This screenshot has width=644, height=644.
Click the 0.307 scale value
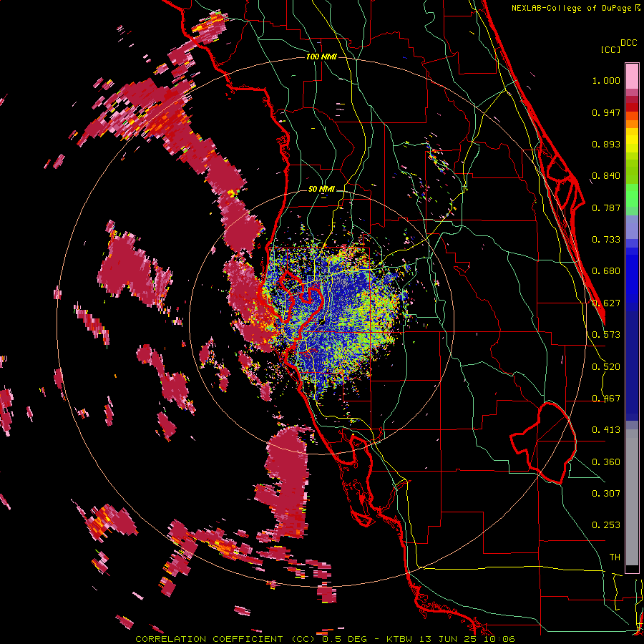tap(606, 494)
